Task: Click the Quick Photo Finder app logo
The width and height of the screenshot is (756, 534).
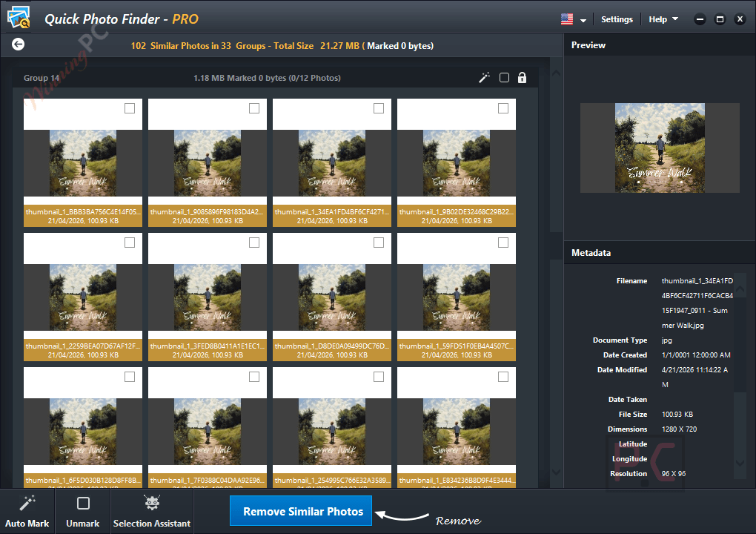Action: (x=19, y=17)
